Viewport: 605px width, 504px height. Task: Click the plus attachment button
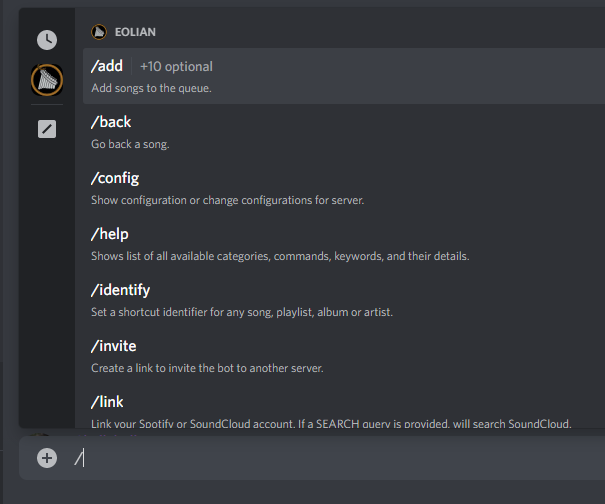coord(47,458)
